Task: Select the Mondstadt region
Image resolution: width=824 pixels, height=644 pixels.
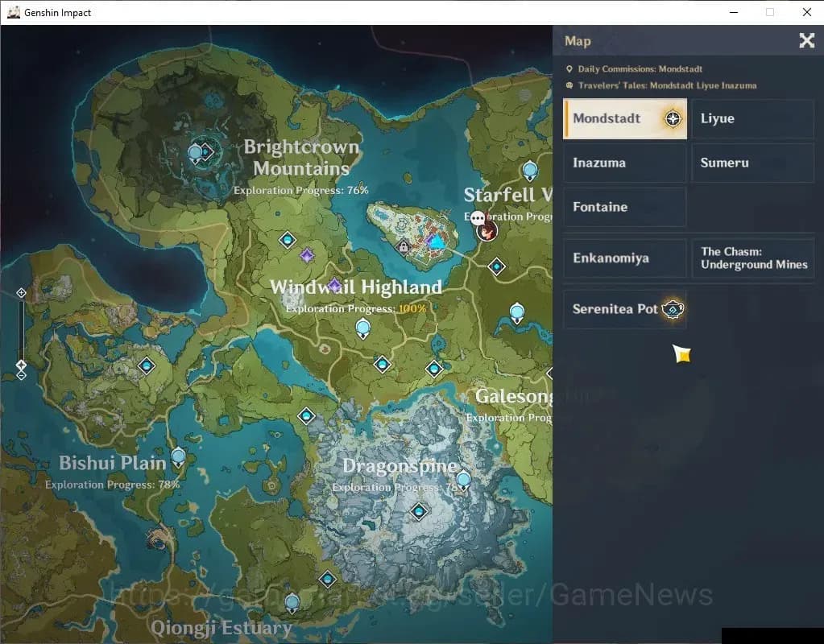Action: (x=625, y=118)
